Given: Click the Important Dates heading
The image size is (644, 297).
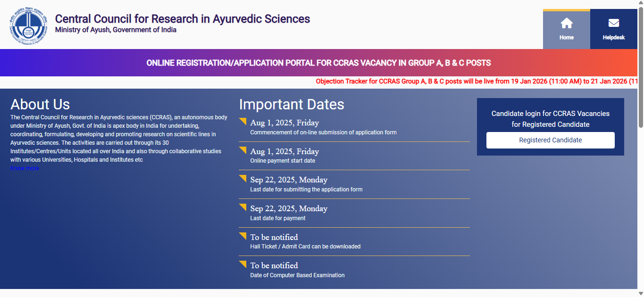Looking at the screenshot, I should pyautogui.click(x=292, y=104).
